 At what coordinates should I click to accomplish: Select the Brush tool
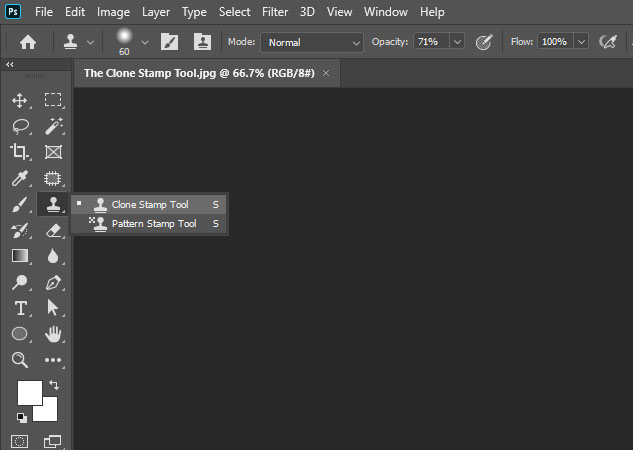pos(20,204)
